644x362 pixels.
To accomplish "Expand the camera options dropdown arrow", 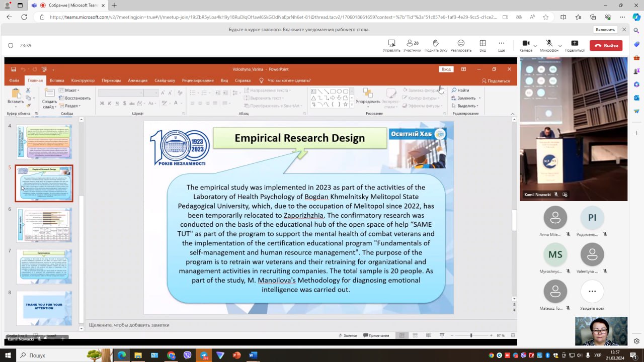I will click(x=535, y=46).
